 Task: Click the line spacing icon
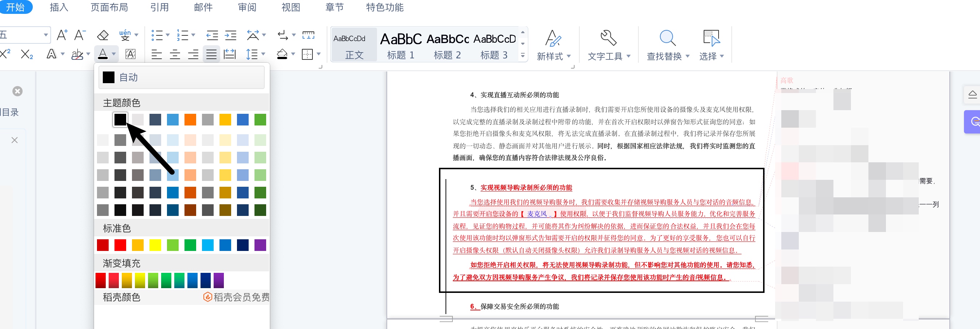(x=252, y=54)
